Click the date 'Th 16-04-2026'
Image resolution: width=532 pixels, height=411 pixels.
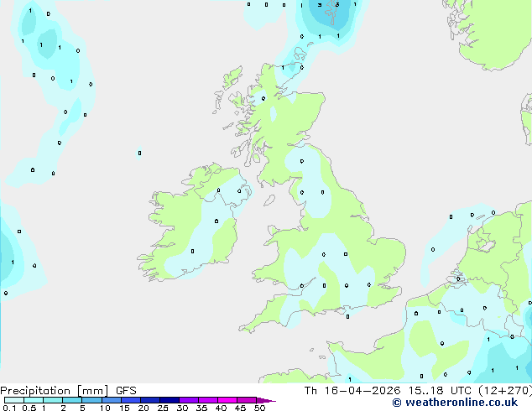(x=352, y=391)
